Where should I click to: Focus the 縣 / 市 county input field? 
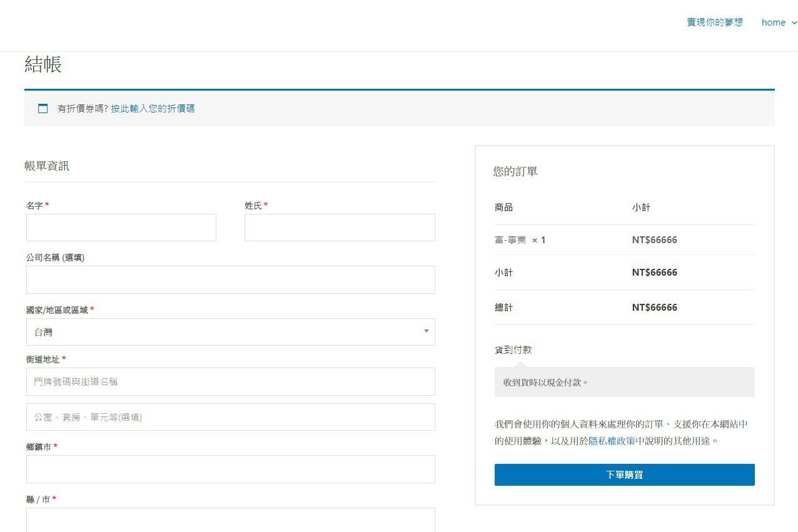(230, 520)
